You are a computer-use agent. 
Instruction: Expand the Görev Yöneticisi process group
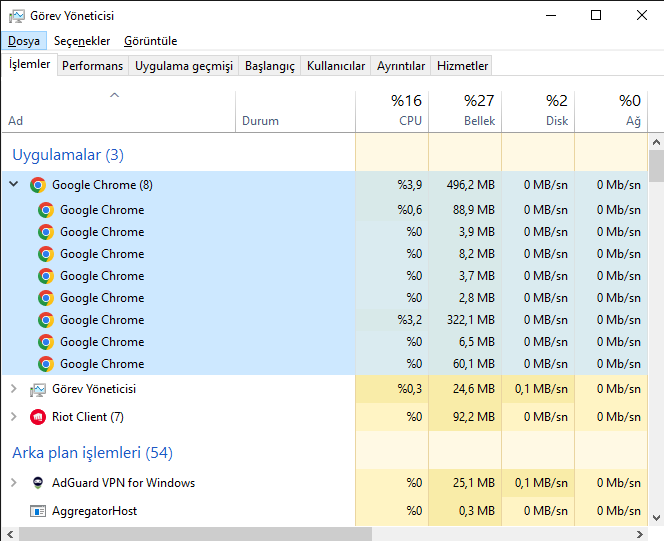pyautogui.click(x=14, y=389)
